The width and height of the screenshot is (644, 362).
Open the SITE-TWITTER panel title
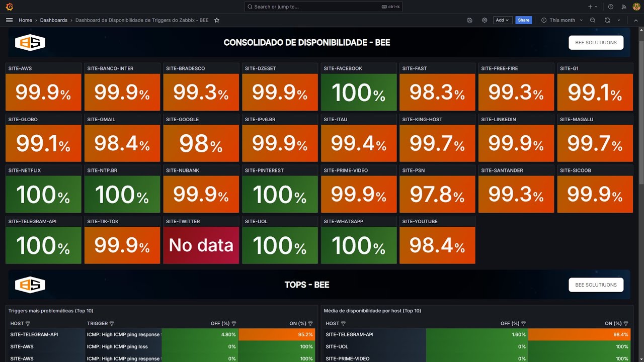[x=183, y=221]
